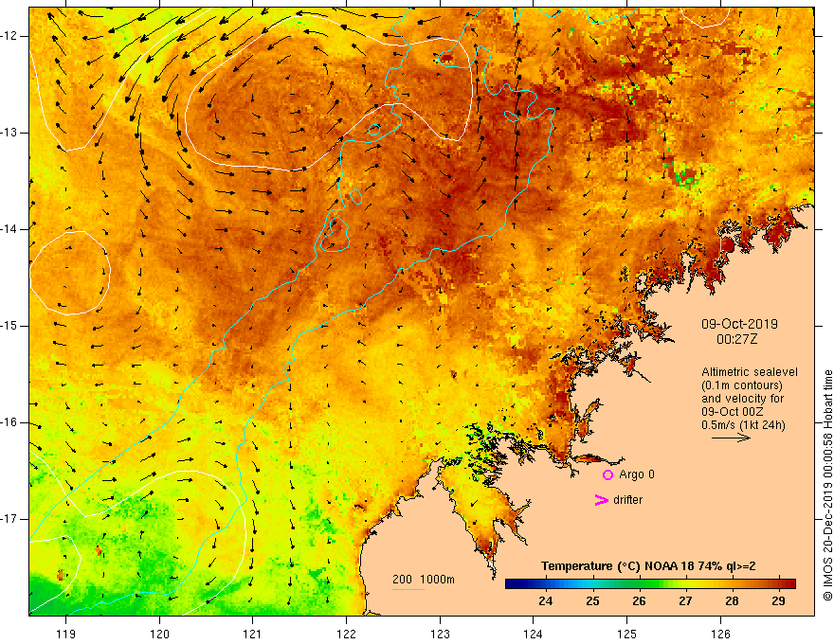The width and height of the screenshot is (834, 644).
Task: Click the longitude 123 axis label
Action: point(440,634)
